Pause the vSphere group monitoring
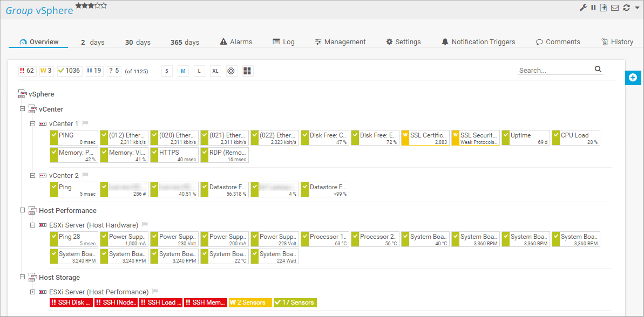This screenshot has height=317, width=644. pyautogui.click(x=593, y=8)
